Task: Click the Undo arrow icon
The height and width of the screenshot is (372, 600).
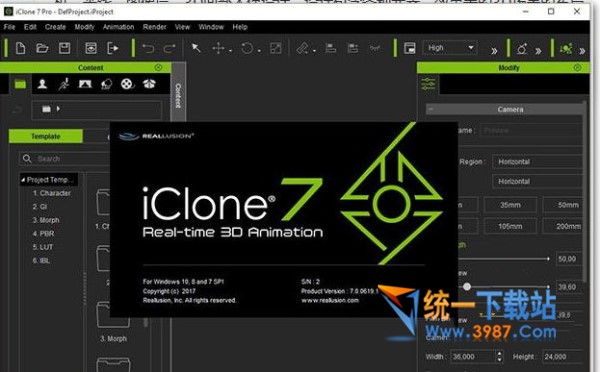Action: click(x=148, y=49)
